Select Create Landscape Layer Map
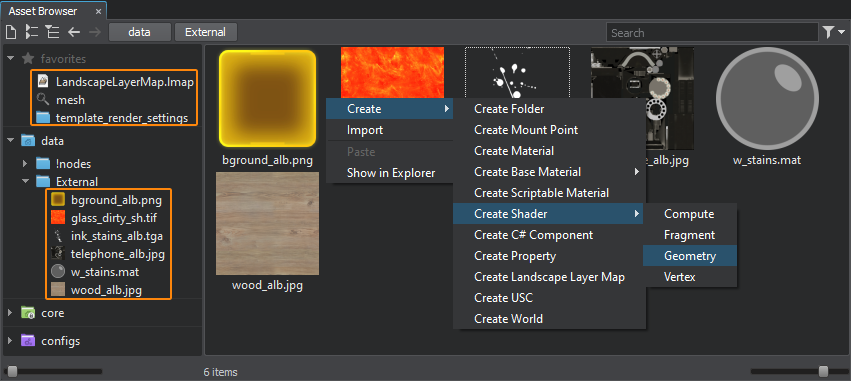This screenshot has width=851, height=381. tap(549, 277)
